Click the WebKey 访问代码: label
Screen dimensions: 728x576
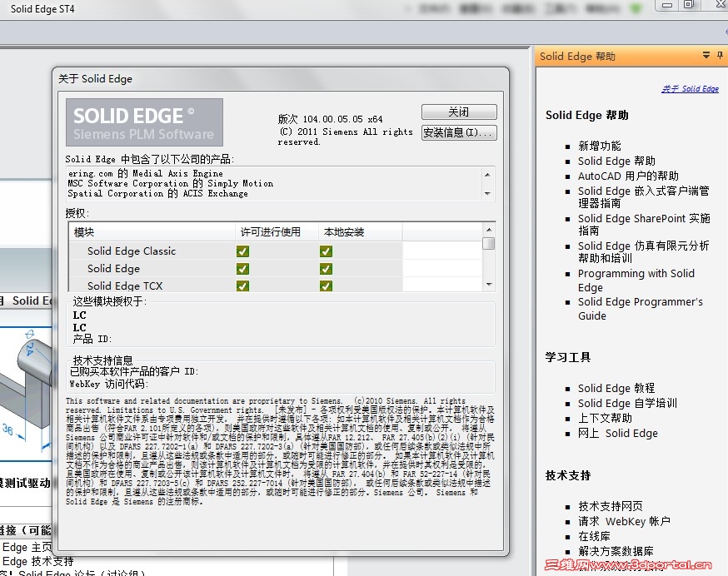pyautogui.click(x=108, y=384)
